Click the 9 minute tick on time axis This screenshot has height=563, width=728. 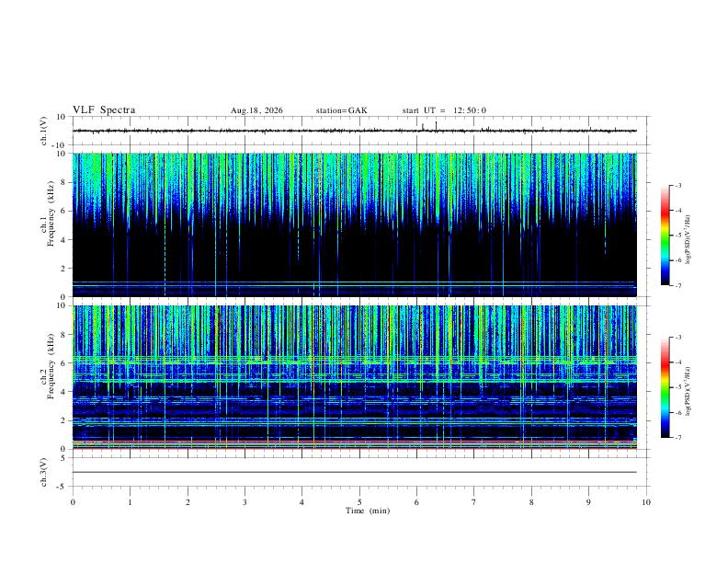pos(588,502)
